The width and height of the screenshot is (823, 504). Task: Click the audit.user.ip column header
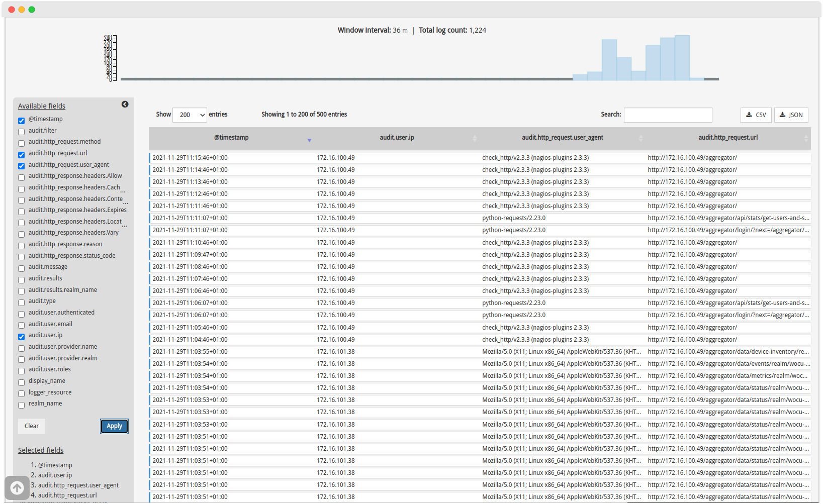[x=397, y=138]
